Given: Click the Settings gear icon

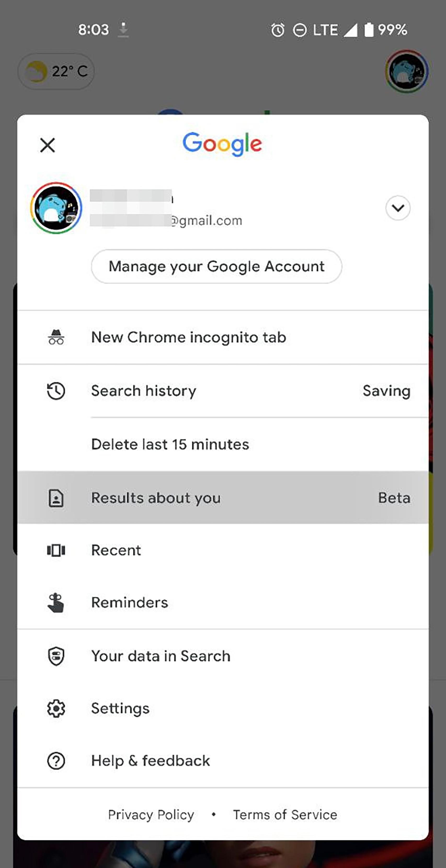Looking at the screenshot, I should pos(56,708).
